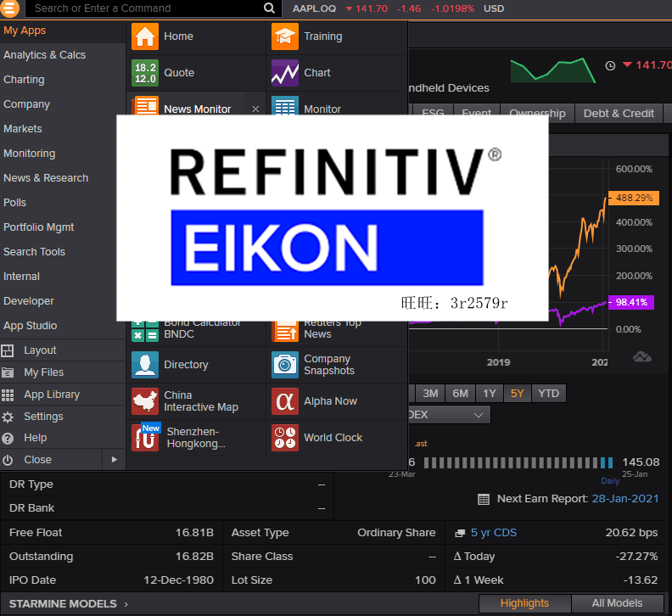Select the App Studio category
Viewport: 672px width, 616px height.
[x=30, y=326]
